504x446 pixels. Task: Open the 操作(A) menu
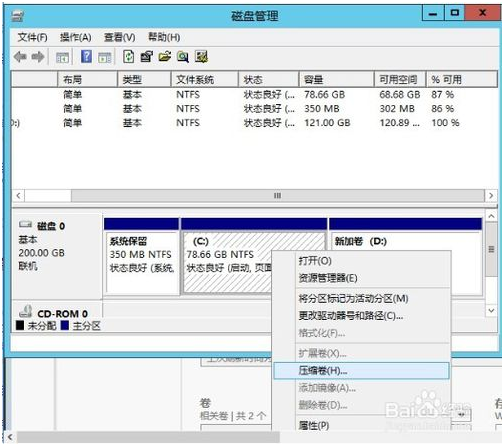tap(76, 37)
